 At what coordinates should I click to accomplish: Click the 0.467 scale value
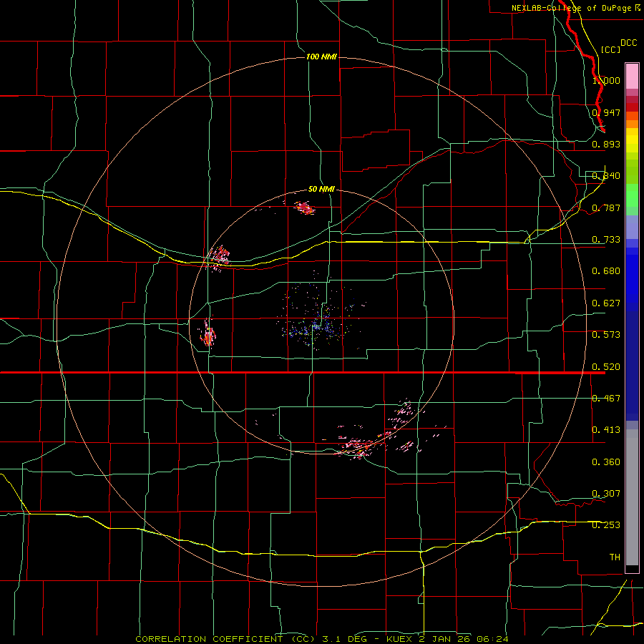coord(606,399)
